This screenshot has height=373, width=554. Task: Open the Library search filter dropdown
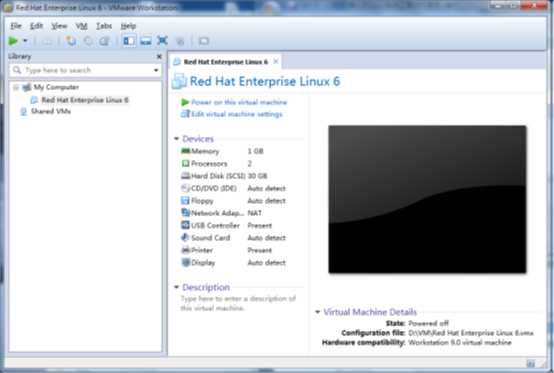pos(156,70)
